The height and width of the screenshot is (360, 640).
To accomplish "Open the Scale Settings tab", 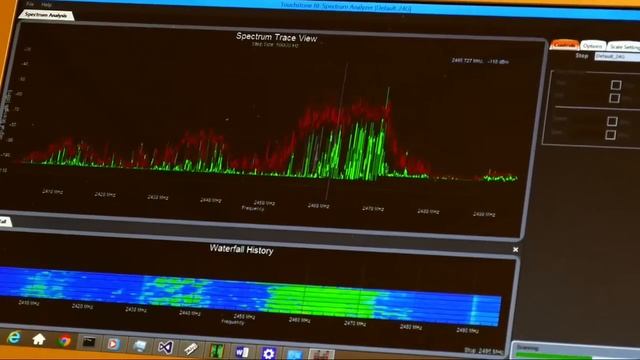I will [624, 47].
